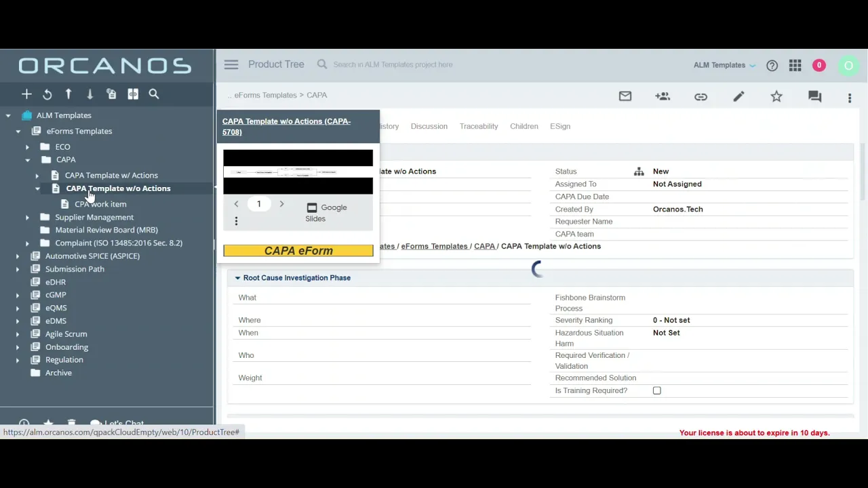Viewport: 868px width, 488px height.
Task: Select the CPA work item tree node
Action: 100,204
